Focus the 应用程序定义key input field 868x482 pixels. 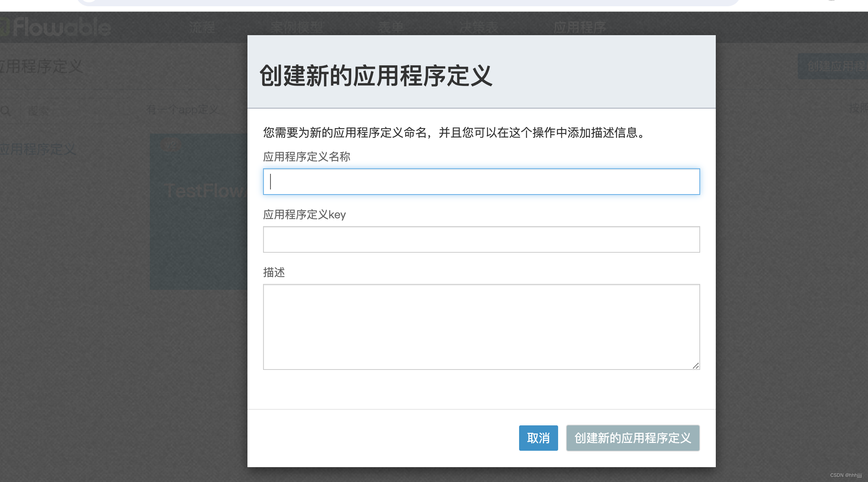(481, 239)
